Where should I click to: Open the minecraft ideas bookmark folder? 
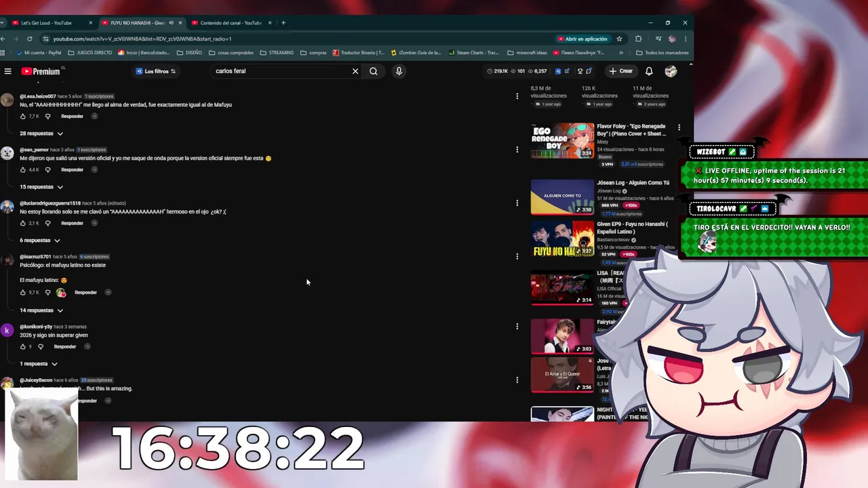[527, 53]
